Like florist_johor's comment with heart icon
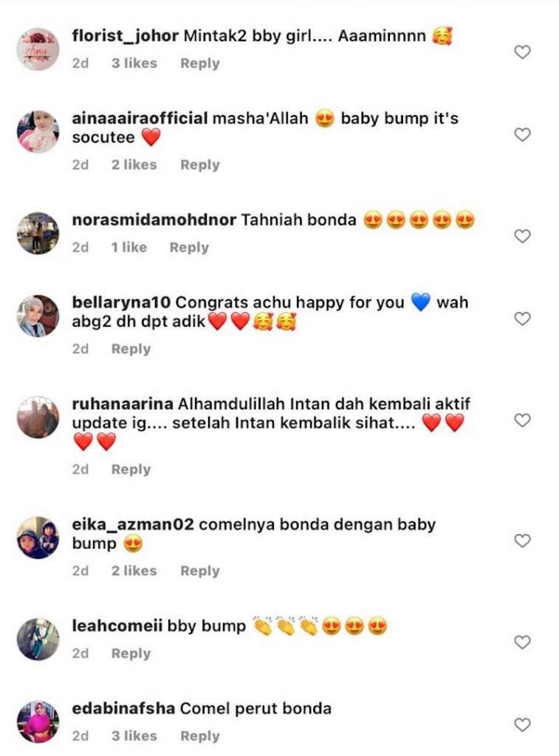The image size is (559, 756). (x=522, y=52)
